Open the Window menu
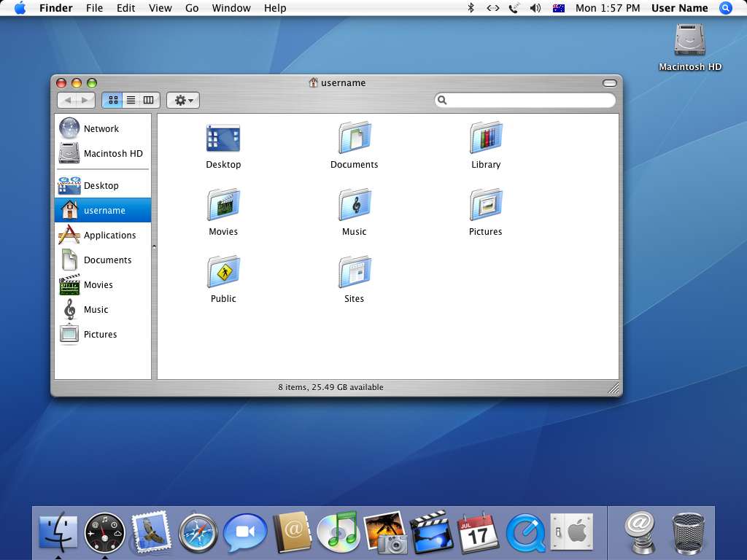This screenshot has width=747, height=560. coord(231,8)
